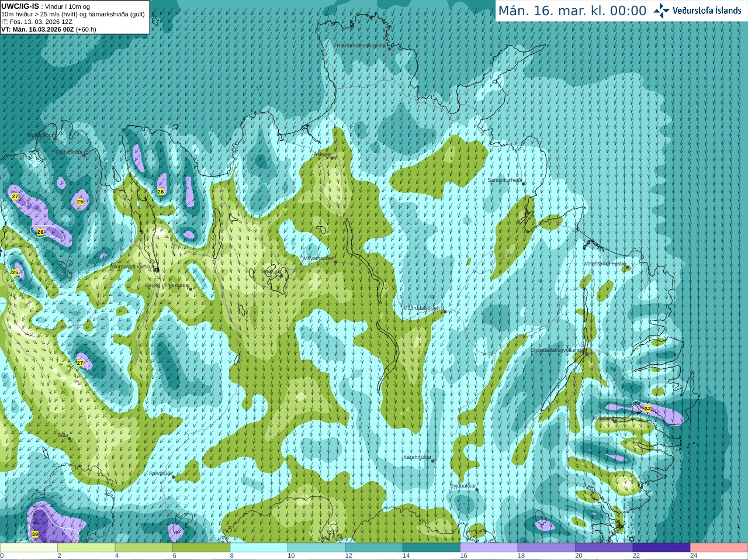
Task: Click the date title Mán. 16. mar. kl. 00:00
Action: [572, 11]
